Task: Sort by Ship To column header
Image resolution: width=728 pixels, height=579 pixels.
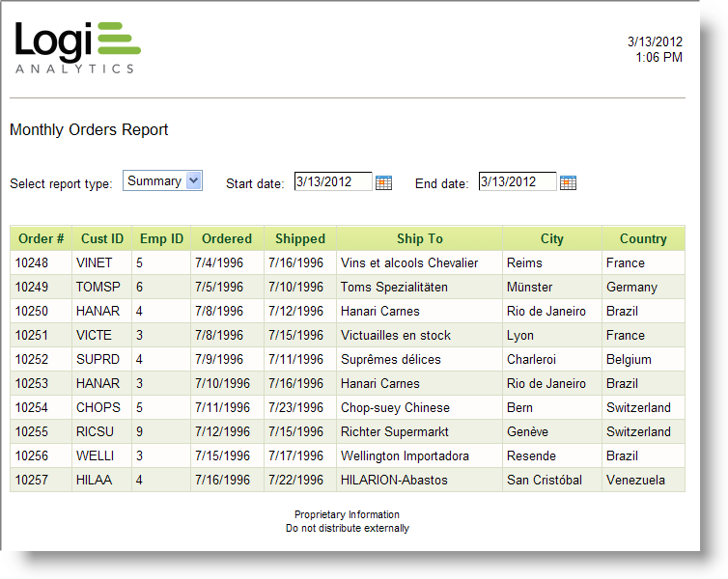Action: (x=420, y=238)
